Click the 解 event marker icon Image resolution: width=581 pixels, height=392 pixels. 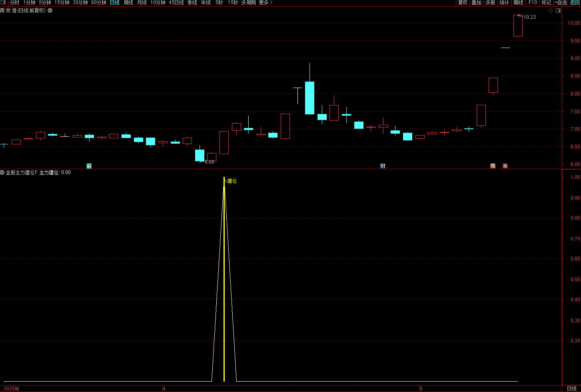tap(89, 166)
